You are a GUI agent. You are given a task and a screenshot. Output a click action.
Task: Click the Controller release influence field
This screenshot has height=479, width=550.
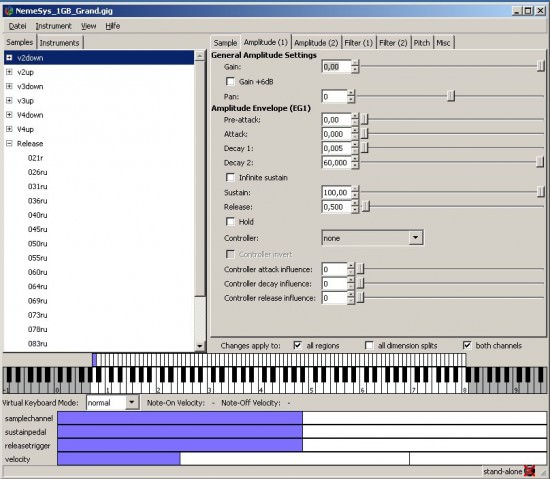point(334,298)
